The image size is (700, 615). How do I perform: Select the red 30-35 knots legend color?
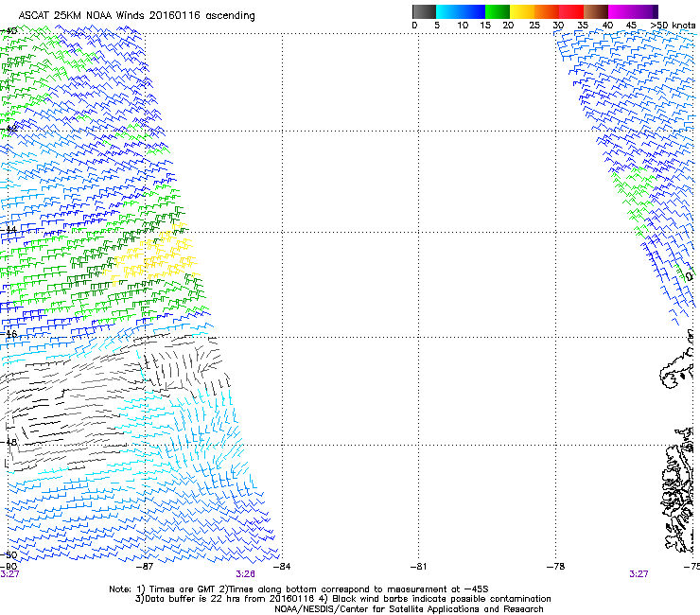(x=571, y=11)
